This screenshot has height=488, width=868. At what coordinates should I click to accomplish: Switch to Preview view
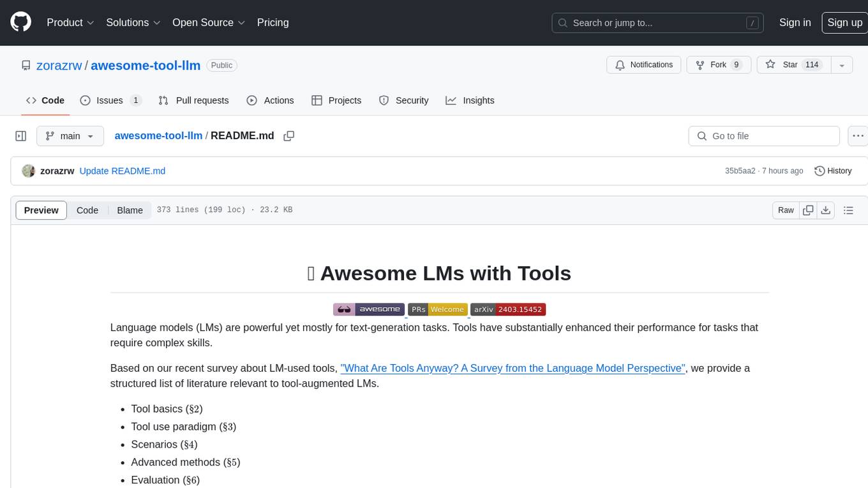41,210
